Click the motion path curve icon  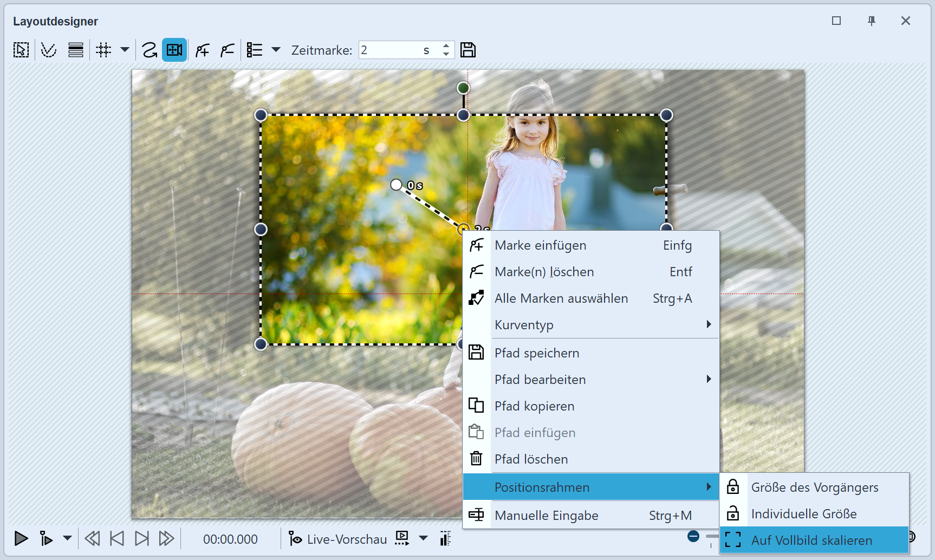coord(149,50)
